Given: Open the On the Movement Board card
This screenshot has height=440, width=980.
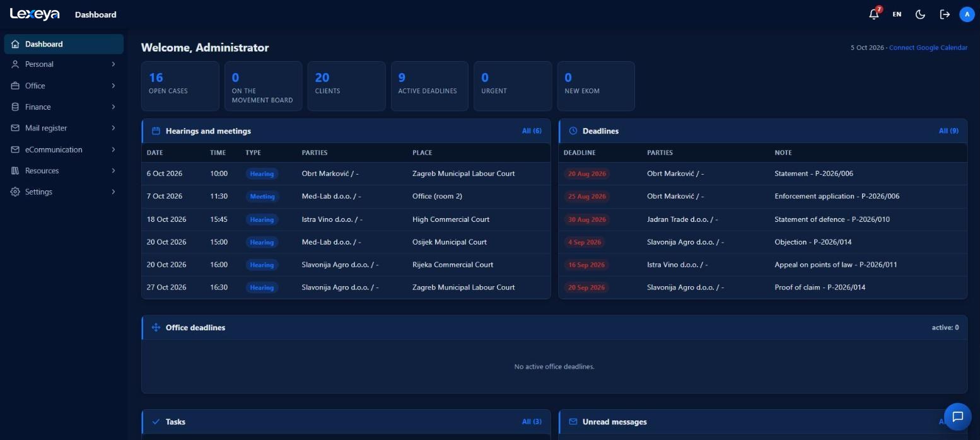Looking at the screenshot, I should [x=264, y=86].
